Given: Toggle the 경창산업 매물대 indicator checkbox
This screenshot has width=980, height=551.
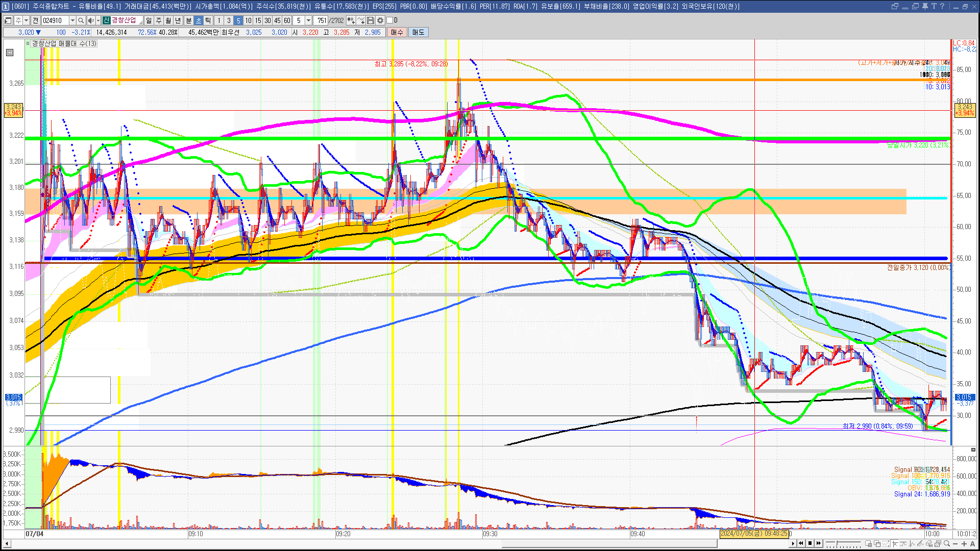Looking at the screenshot, I should tap(28, 44).
